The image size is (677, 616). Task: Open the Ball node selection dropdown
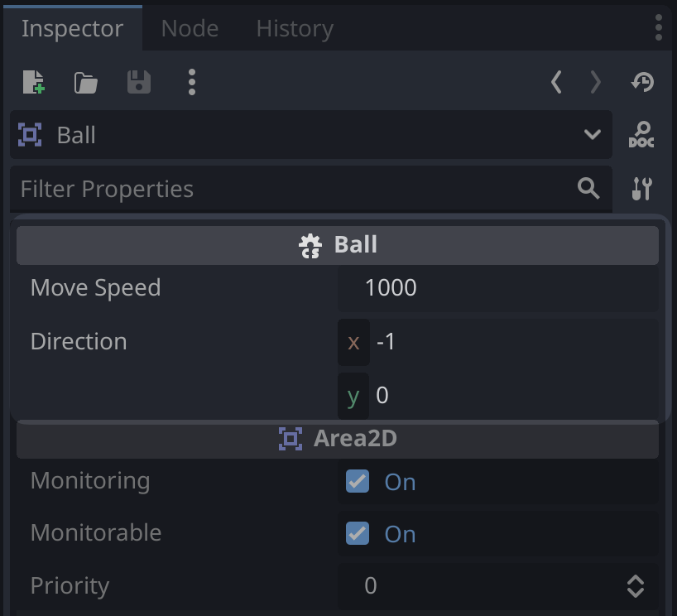pos(591,135)
